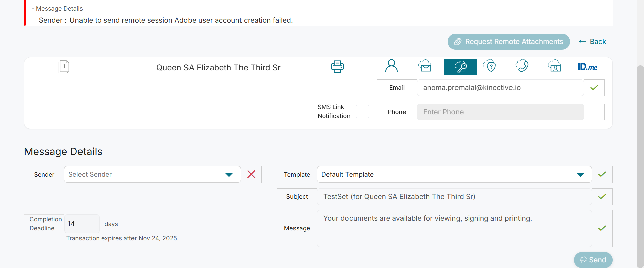The image size is (644, 268).
Task: Click the Subject text field
Action: [x=454, y=197]
